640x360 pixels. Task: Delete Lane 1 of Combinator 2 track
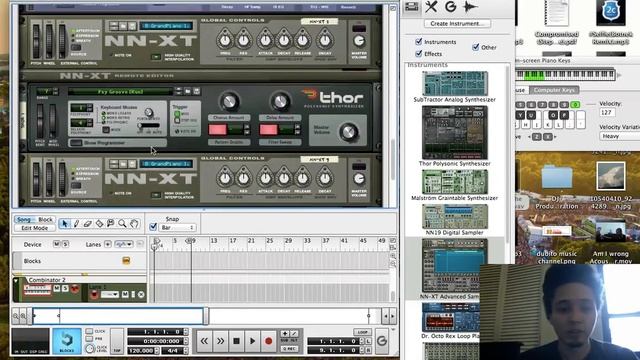141,294
